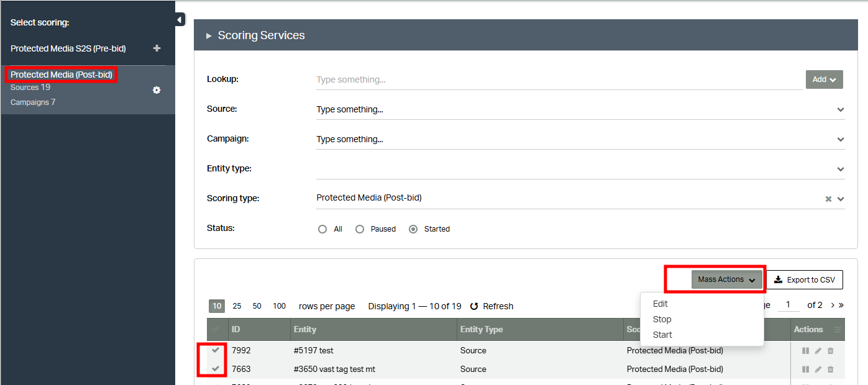Click ID cell 7663

[241, 369]
